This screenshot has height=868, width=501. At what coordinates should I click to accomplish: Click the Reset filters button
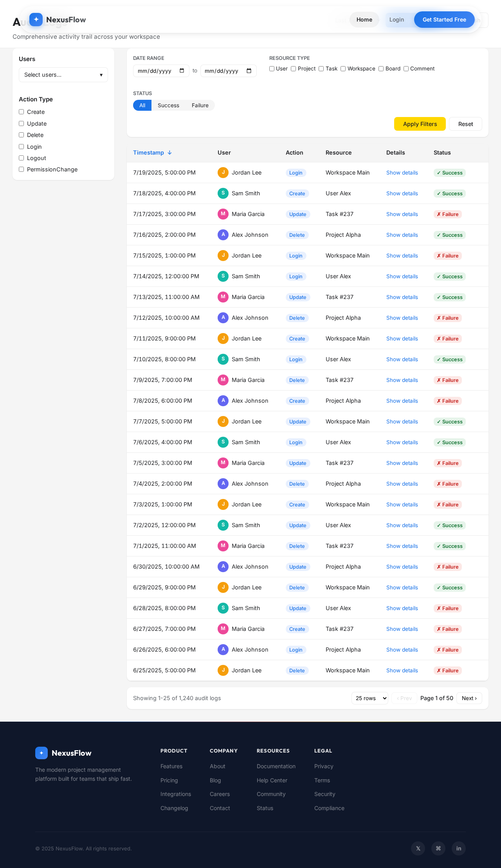[x=465, y=124]
